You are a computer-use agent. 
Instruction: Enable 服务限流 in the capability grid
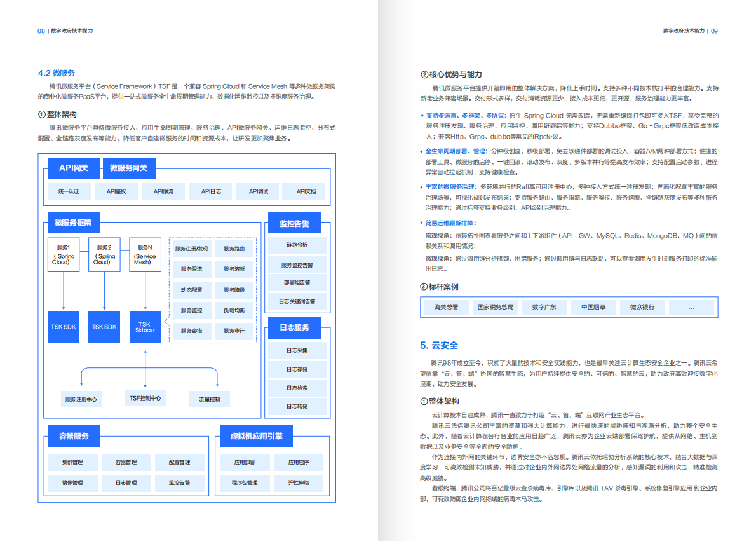[x=191, y=269]
